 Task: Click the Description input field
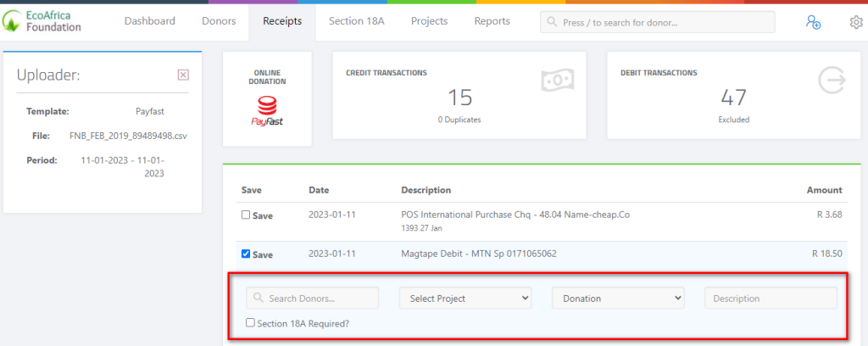click(771, 298)
